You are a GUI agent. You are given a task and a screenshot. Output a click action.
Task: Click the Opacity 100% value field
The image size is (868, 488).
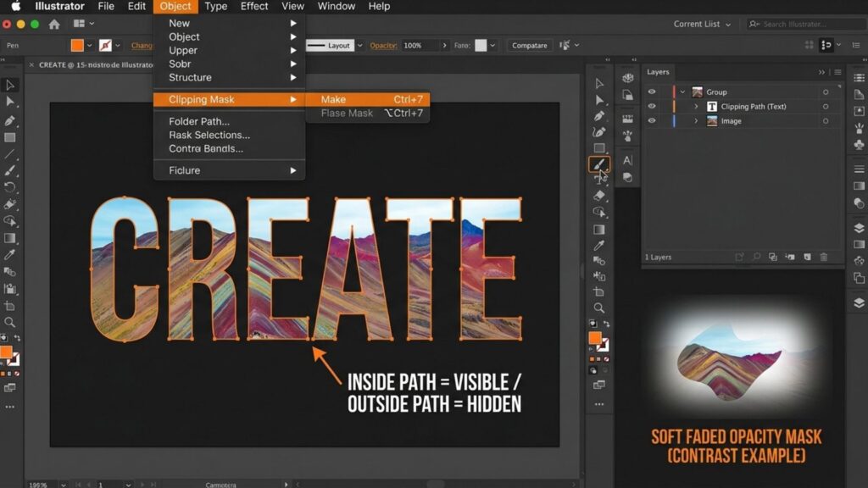(x=420, y=46)
